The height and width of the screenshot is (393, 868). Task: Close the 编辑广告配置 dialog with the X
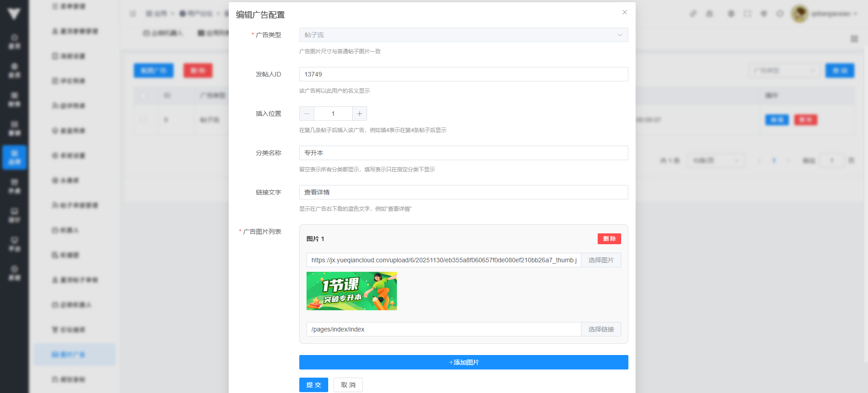(624, 12)
